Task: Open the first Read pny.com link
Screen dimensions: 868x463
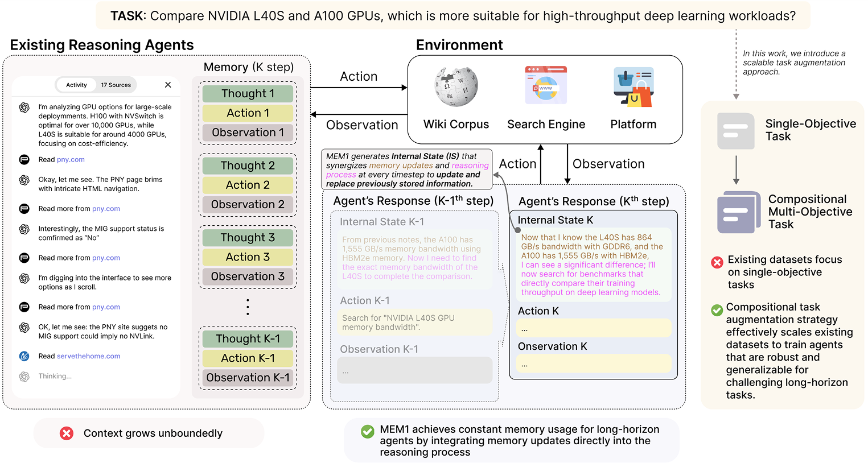Action: 71,160
